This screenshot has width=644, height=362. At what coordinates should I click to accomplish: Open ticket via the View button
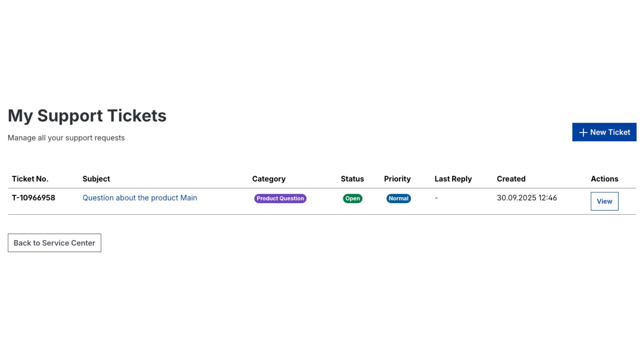click(x=604, y=201)
